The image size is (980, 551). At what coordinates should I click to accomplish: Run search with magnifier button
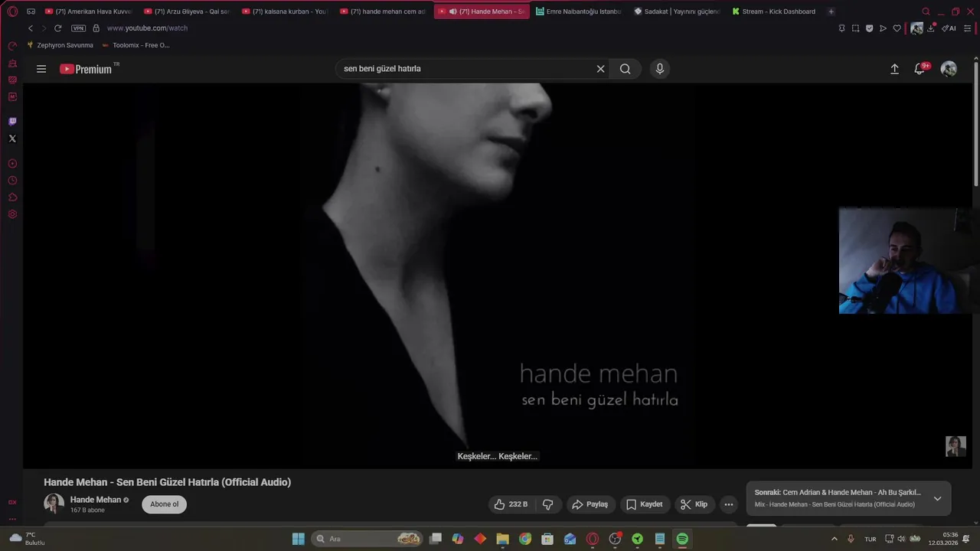click(626, 69)
